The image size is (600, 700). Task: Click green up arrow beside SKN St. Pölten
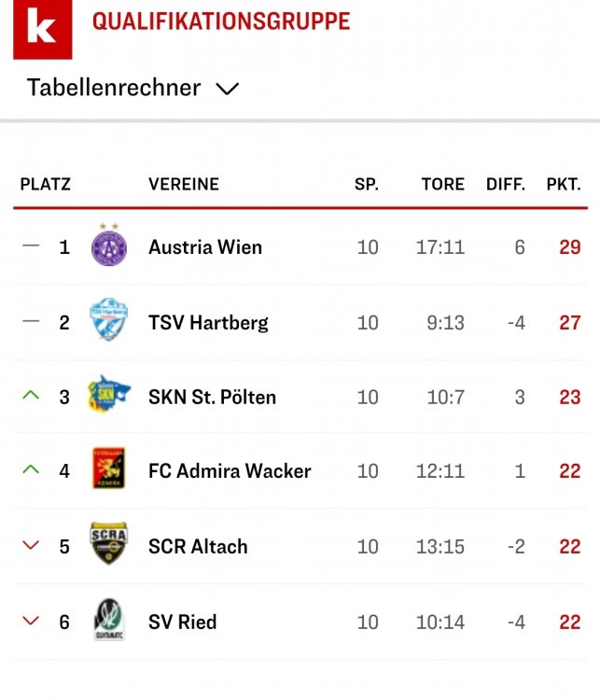tap(31, 395)
